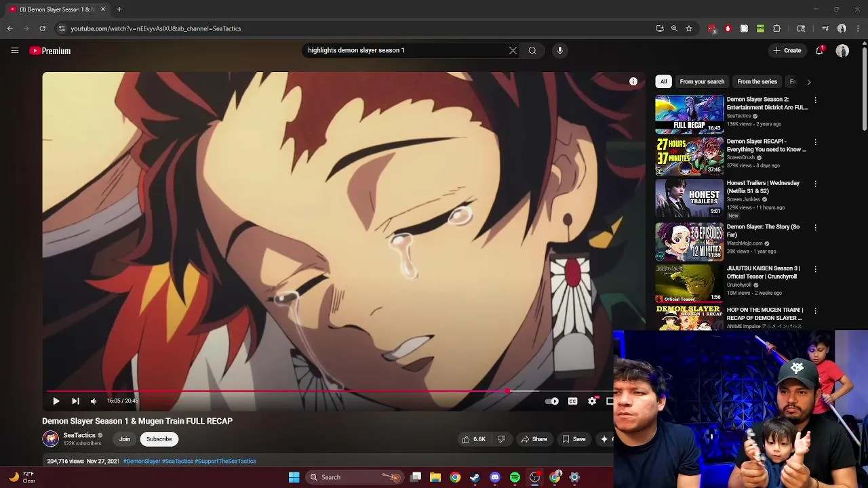868x488 pixels.
Task: Subscribe to SeaTactics
Action: 159,439
